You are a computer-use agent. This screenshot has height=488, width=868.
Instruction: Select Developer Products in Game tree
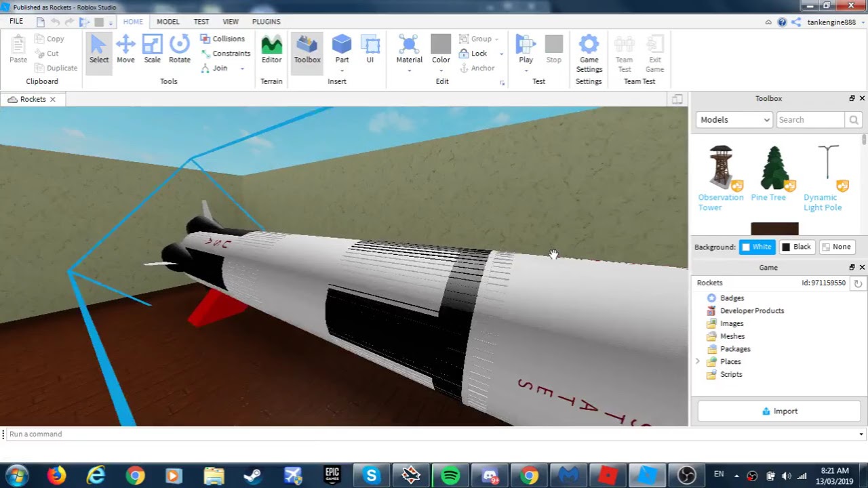(x=745, y=311)
